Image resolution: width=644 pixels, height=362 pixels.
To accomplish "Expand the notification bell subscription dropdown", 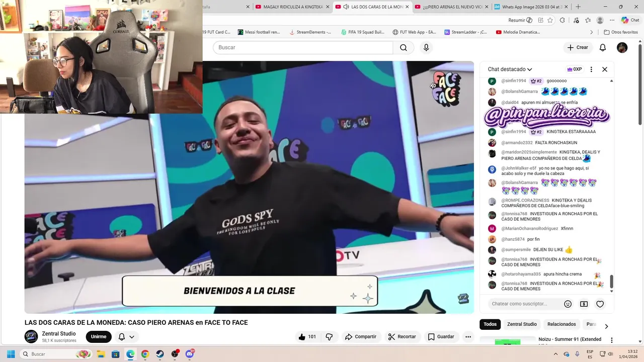I will (x=132, y=337).
